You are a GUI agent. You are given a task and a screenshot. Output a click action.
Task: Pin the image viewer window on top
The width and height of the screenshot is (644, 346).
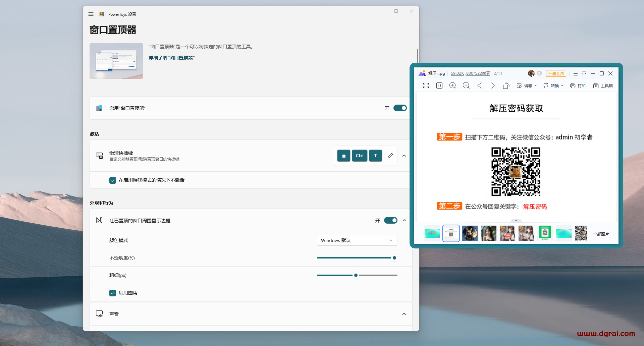584,73
